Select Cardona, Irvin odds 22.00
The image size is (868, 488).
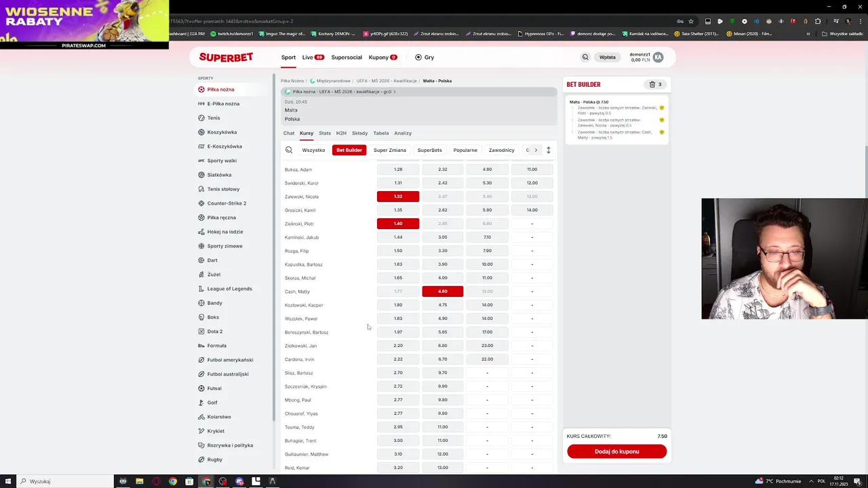[488, 359]
